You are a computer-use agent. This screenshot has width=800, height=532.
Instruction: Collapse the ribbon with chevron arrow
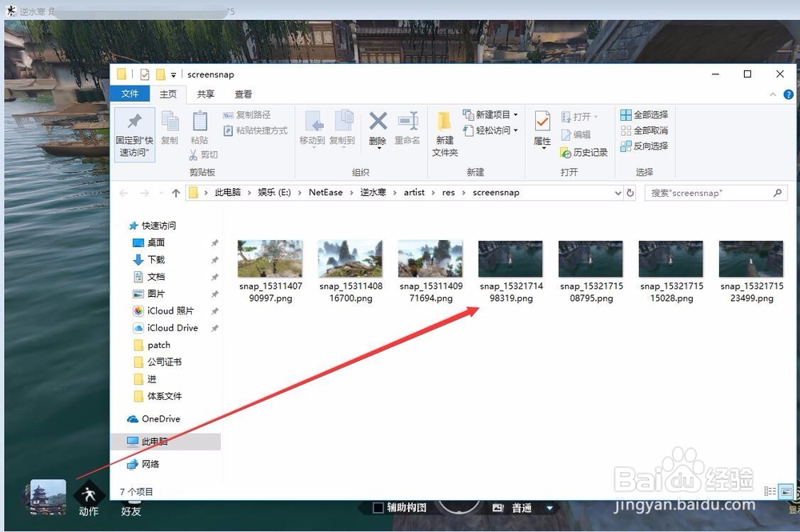(773, 94)
